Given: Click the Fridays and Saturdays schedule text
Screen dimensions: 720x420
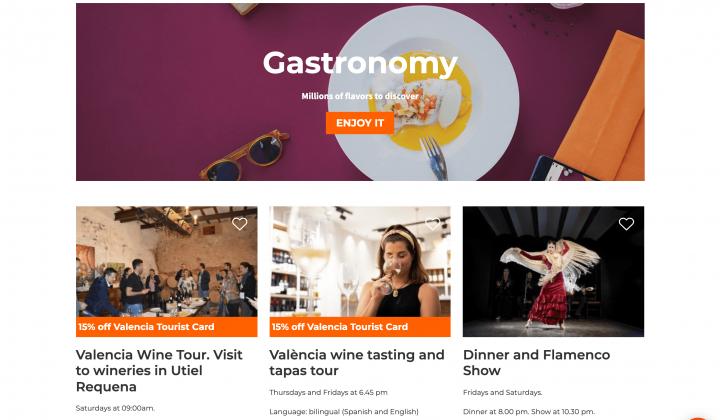Looking at the screenshot, I should pyautogui.click(x=503, y=392).
